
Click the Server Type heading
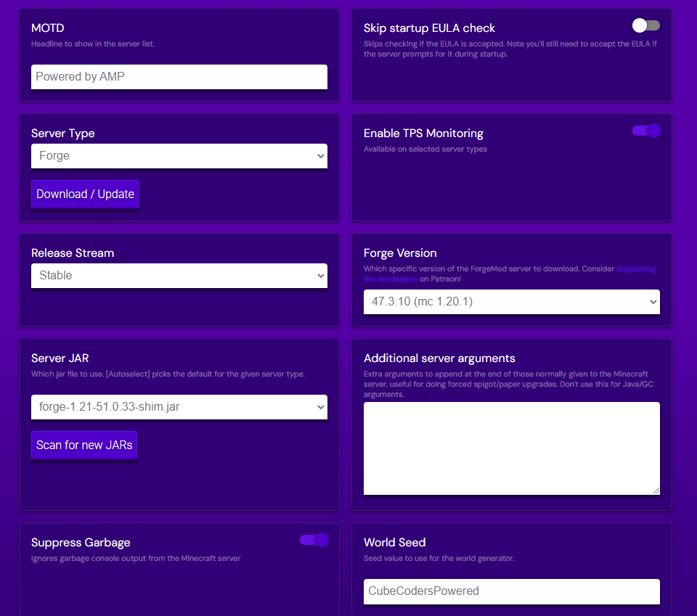pos(62,134)
